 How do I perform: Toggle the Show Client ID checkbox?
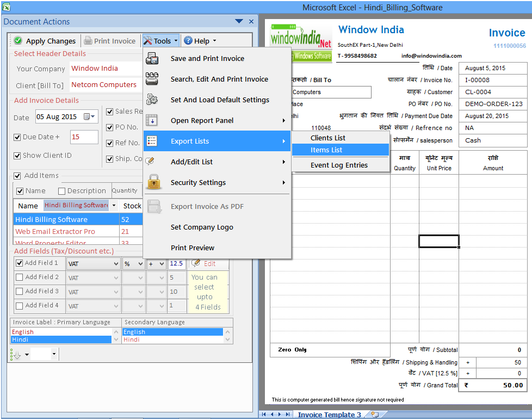[x=17, y=156]
